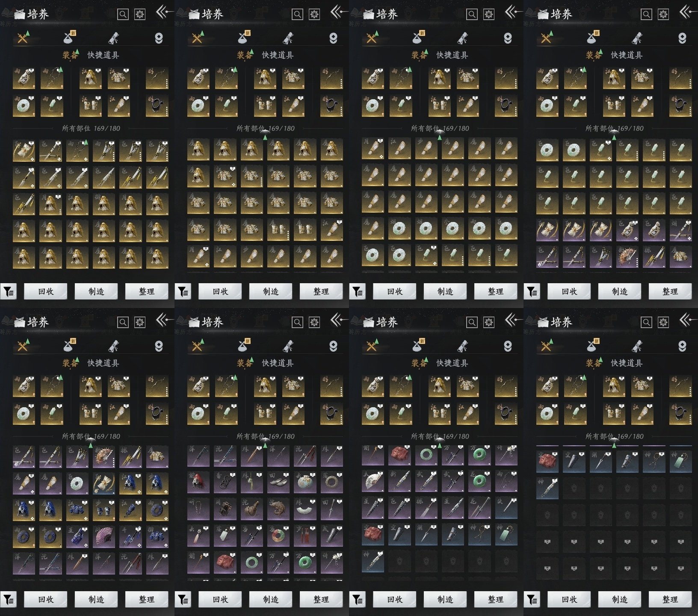
Task: Open search in the bottom-left panel
Action: pyautogui.click(x=123, y=323)
